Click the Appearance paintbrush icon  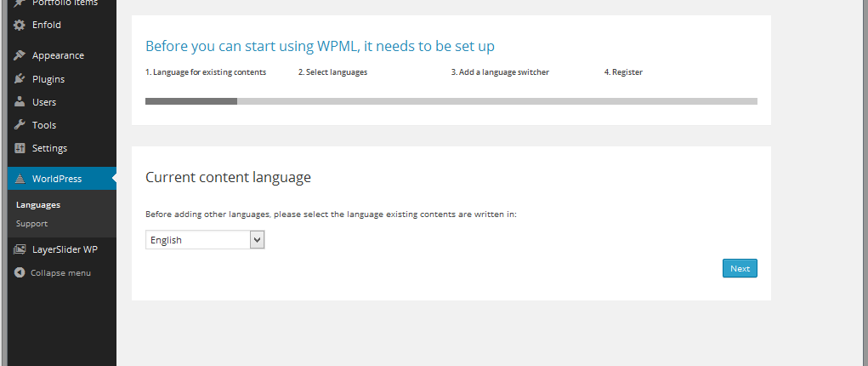point(20,55)
